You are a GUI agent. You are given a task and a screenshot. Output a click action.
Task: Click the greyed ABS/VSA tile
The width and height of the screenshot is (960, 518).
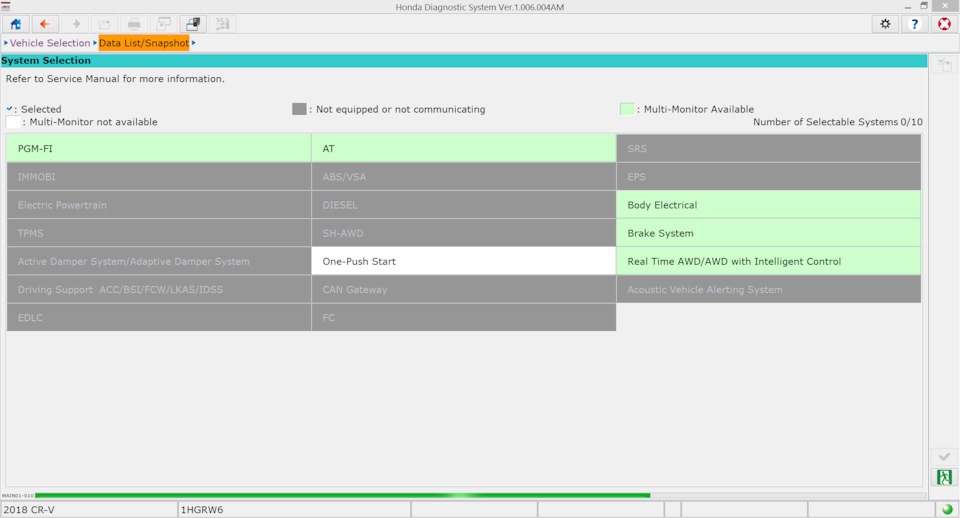(x=463, y=177)
